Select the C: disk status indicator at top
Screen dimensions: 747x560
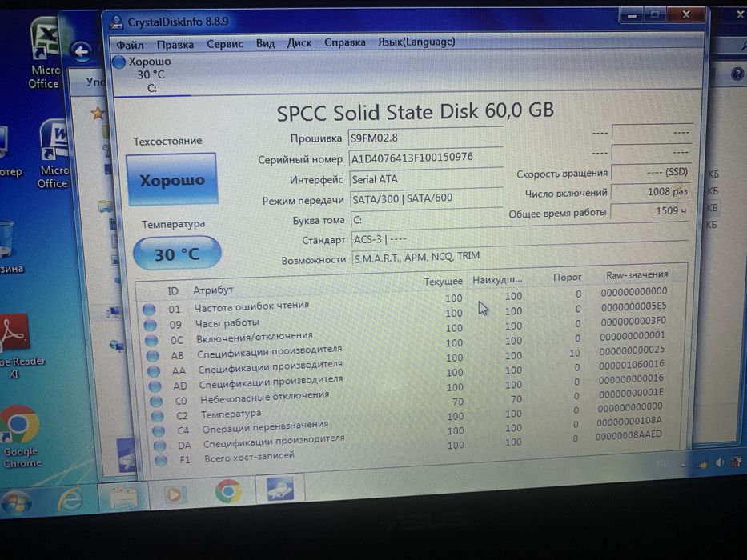142,74
